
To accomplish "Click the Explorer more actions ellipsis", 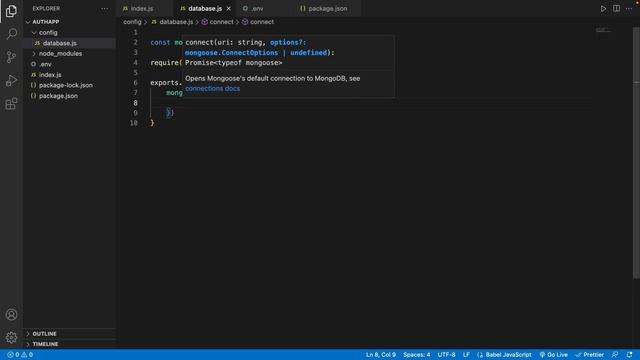I will pos(104,9).
